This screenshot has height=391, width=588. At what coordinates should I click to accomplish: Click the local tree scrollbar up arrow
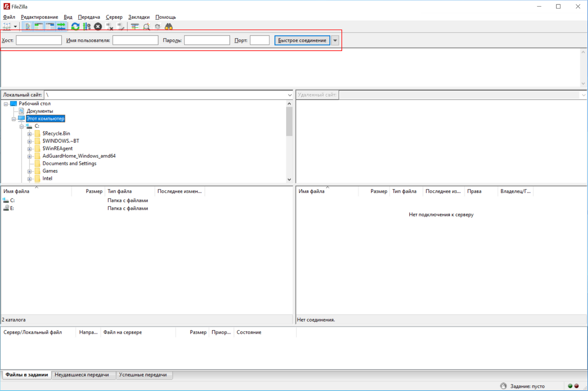pos(289,104)
